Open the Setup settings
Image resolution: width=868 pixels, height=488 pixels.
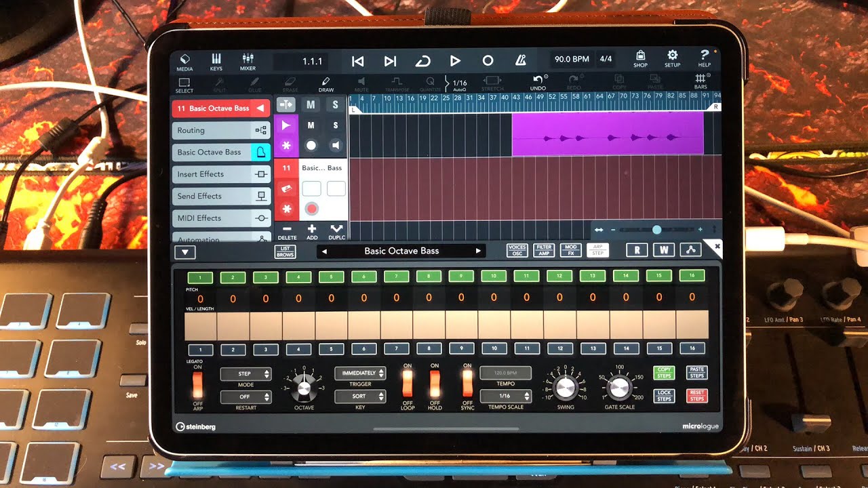point(672,59)
